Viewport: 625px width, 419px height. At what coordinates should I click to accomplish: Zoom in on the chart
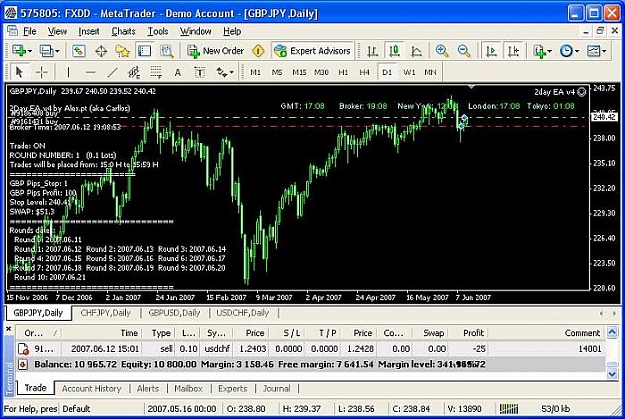click(442, 51)
